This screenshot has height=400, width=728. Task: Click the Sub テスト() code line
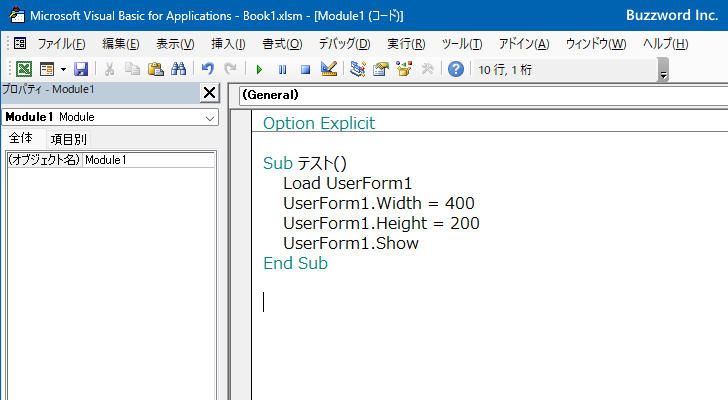coord(305,163)
